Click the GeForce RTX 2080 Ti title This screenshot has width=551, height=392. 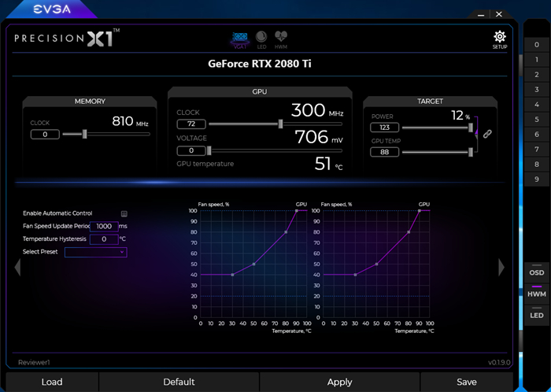[260, 64]
